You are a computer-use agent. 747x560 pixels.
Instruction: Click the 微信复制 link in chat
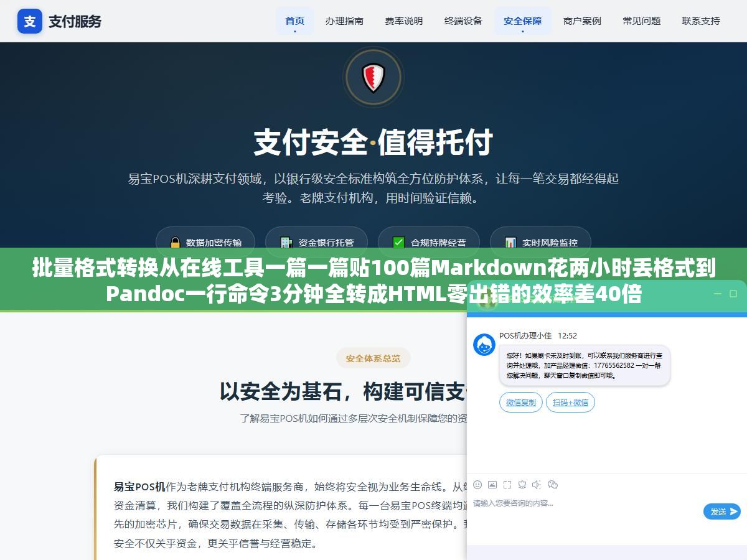(521, 403)
